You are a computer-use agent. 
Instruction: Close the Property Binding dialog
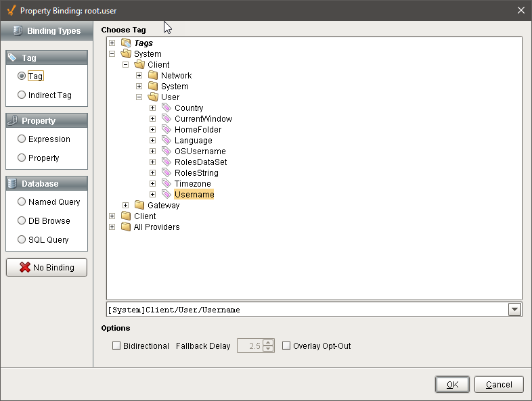pos(521,11)
